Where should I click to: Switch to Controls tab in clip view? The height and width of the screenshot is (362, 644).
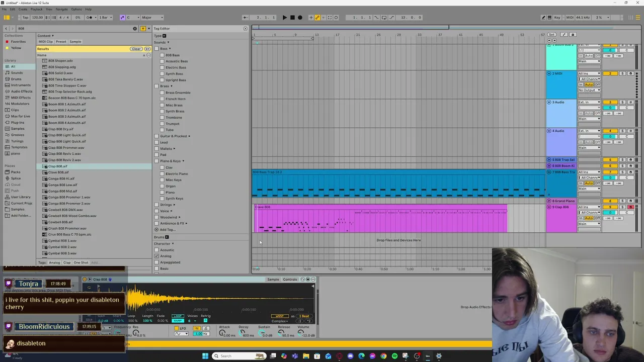(x=290, y=280)
